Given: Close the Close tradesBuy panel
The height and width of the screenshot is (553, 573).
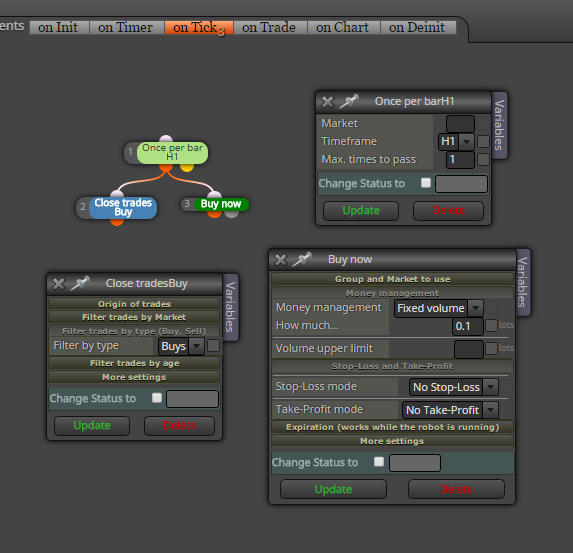Looking at the screenshot, I should pyautogui.click(x=59, y=284).
